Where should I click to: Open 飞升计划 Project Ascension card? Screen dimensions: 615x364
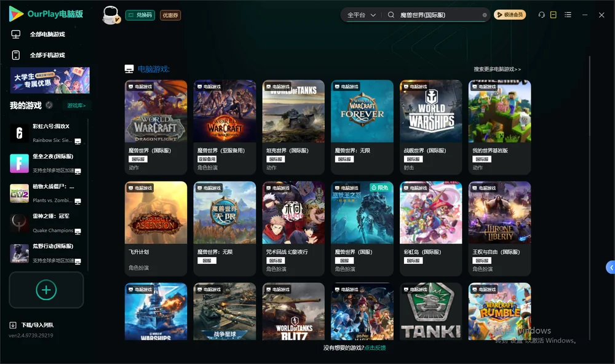[x=156, y=228]
